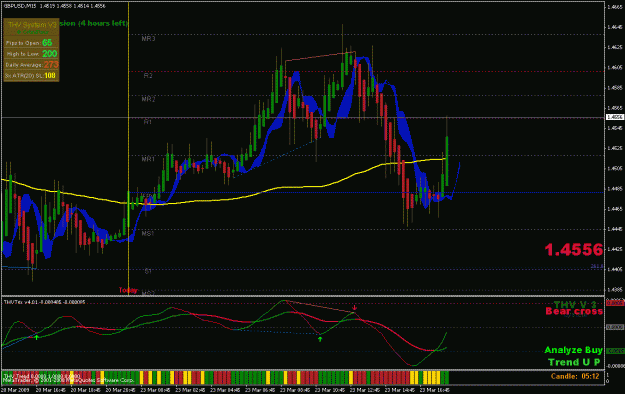Click the red Today label
Screen dimensions: 625x394
point(128,290)
